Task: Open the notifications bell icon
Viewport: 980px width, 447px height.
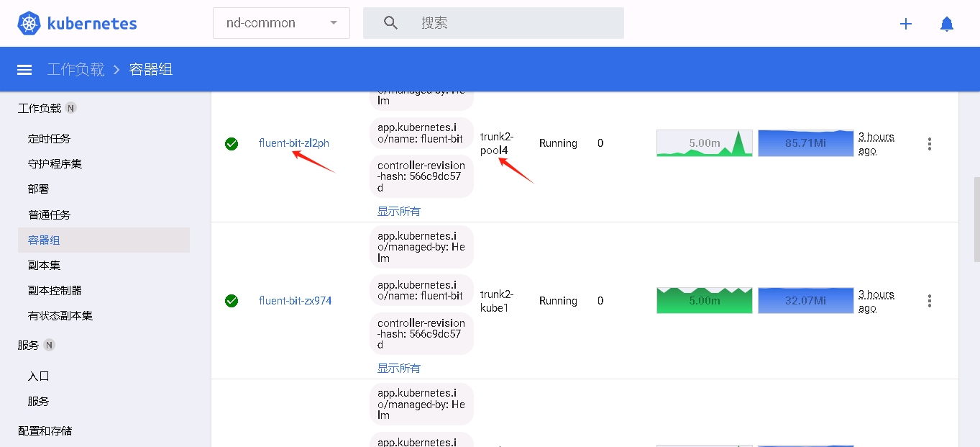Action: click(947, 24)
